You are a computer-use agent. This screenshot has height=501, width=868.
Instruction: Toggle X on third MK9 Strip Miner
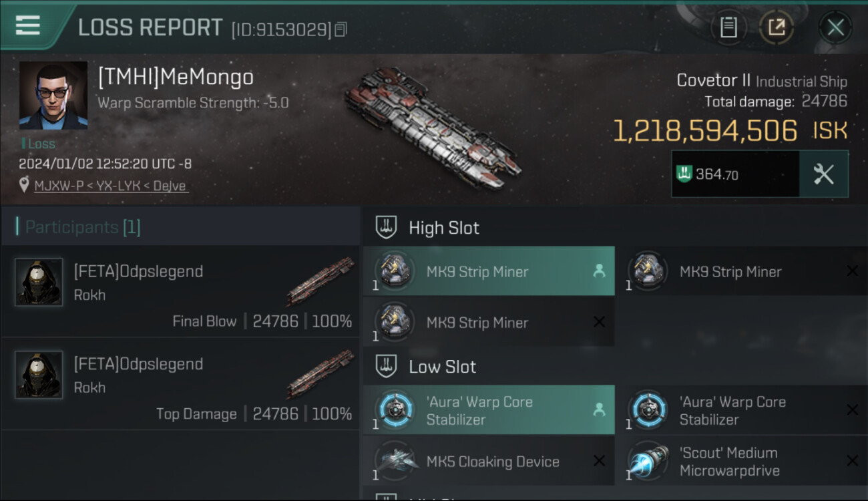[599, 322]
